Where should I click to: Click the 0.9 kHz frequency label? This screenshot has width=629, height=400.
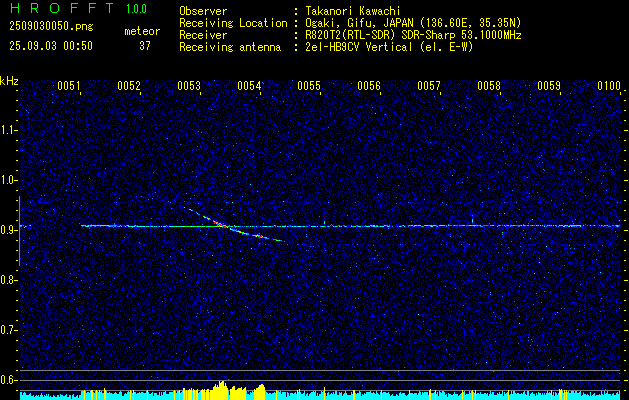pos(8,230)
